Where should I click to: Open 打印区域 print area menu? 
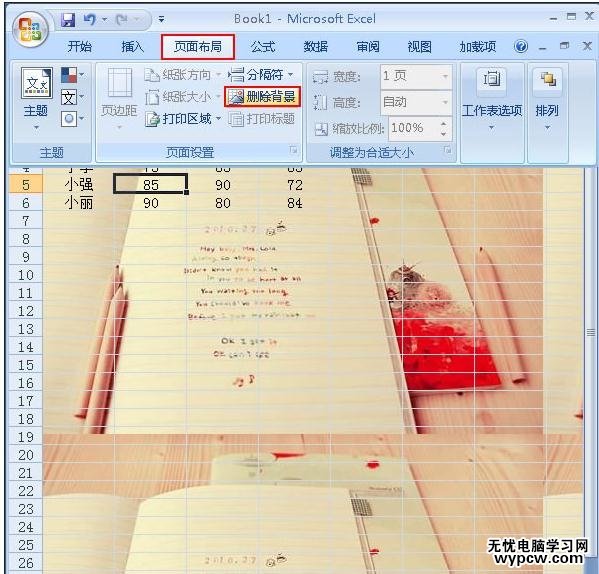pos(182,119)
